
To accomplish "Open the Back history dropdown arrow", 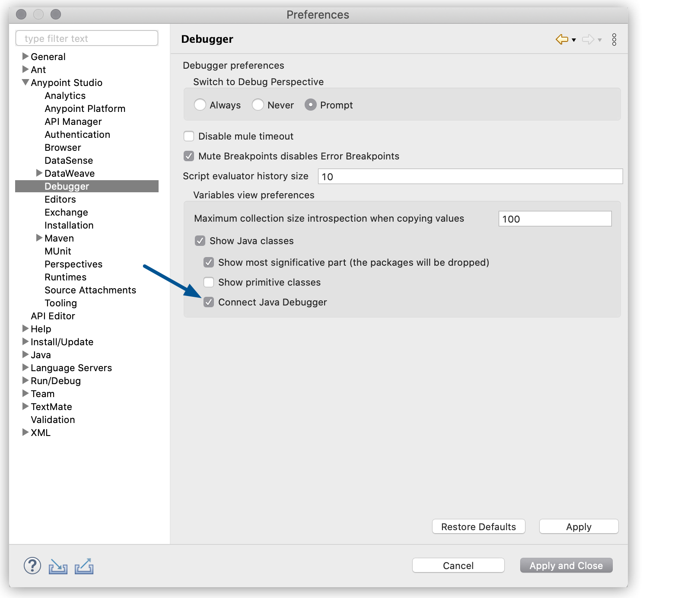I will [574, 40].
